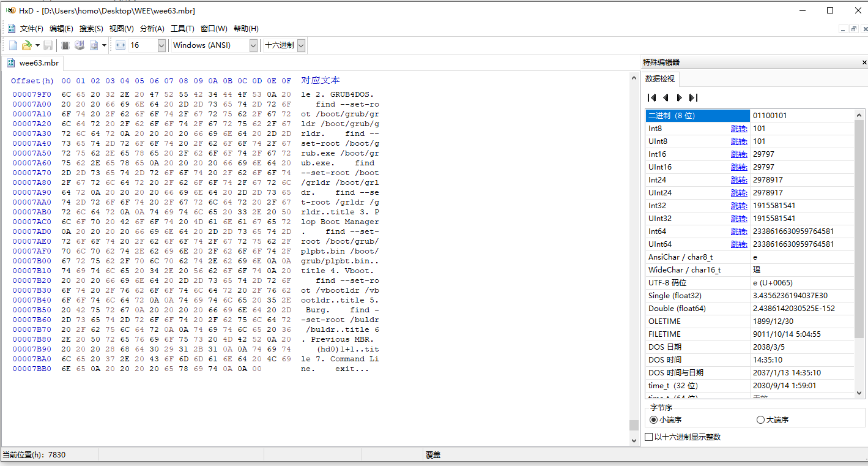The width and height of the screenshot is (868, 466).
Task: Click the 覆盖 mode indicator in status bar
Action: click(x=433, y=455)
